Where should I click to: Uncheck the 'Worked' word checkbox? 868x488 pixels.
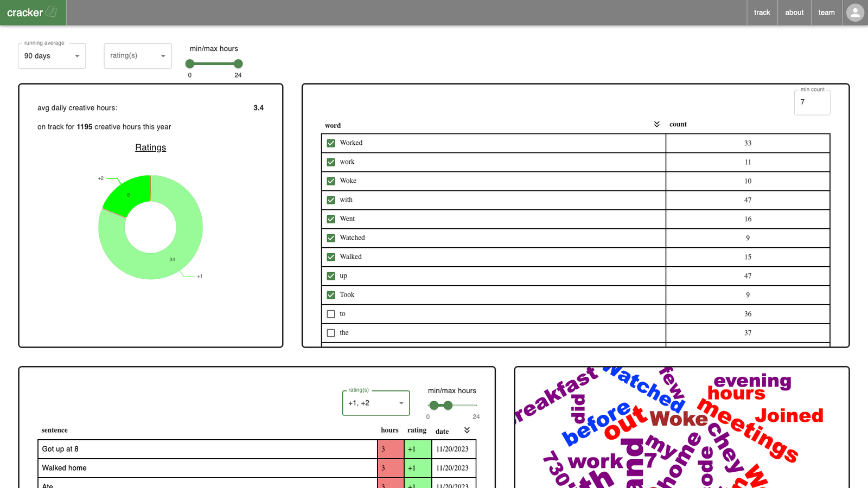[331, 143]
